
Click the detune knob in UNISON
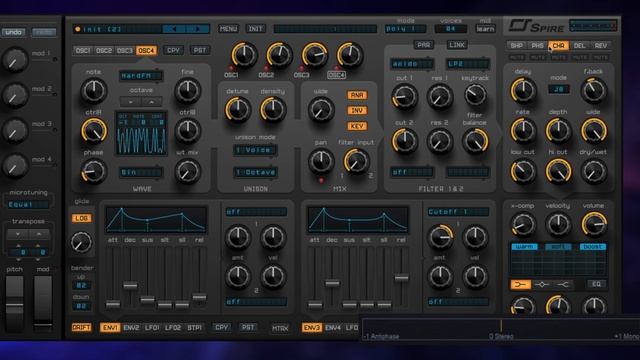click(x=238, y=110)
